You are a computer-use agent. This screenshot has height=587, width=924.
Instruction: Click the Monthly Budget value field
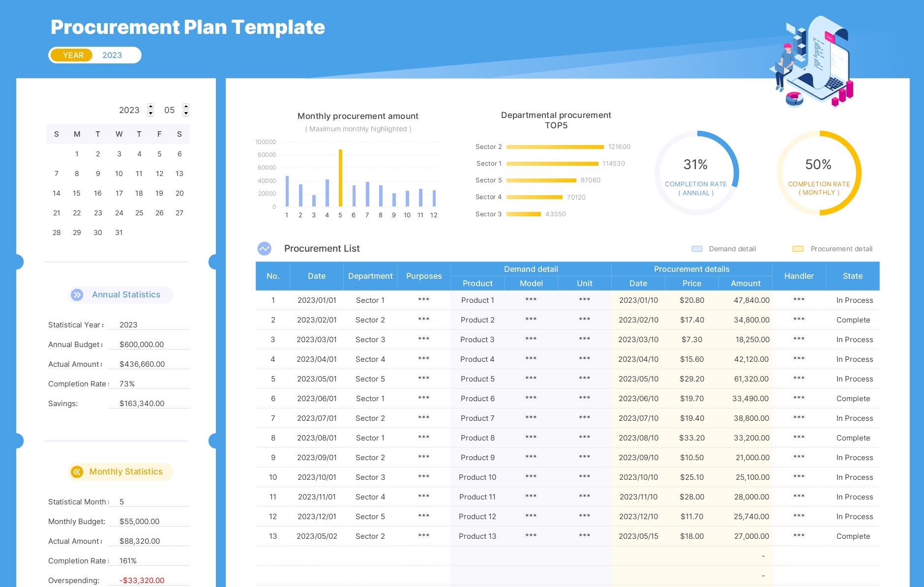point(140,521)
